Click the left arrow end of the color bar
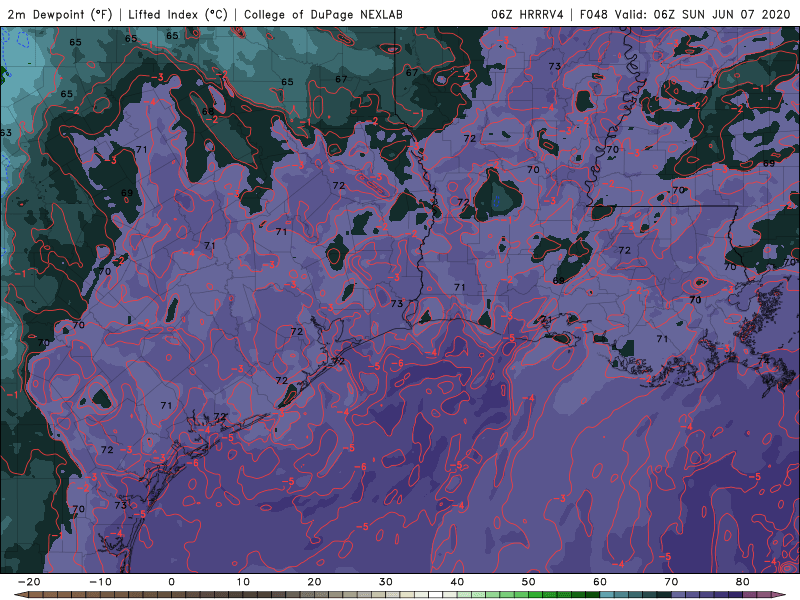 point(20,595)
